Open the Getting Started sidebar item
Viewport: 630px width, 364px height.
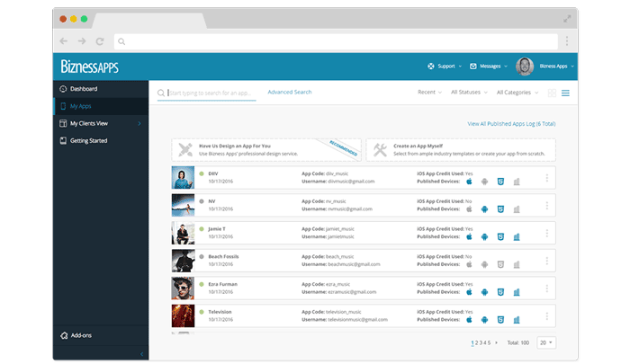(x=101, y=141)
